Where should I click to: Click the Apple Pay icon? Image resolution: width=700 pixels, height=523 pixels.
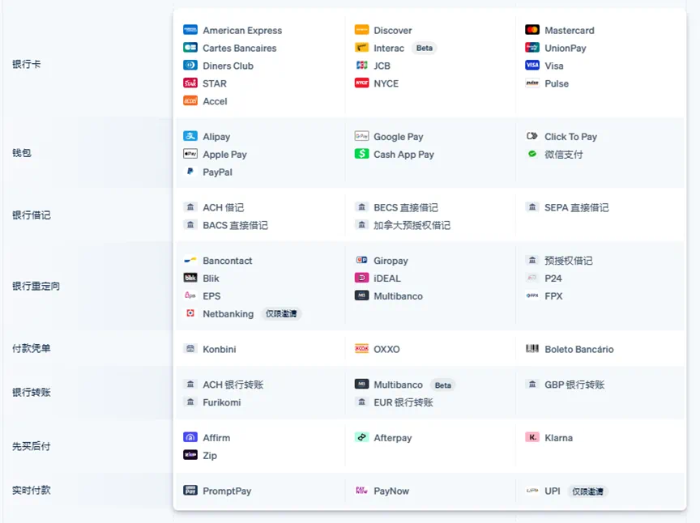coord(190,154)
